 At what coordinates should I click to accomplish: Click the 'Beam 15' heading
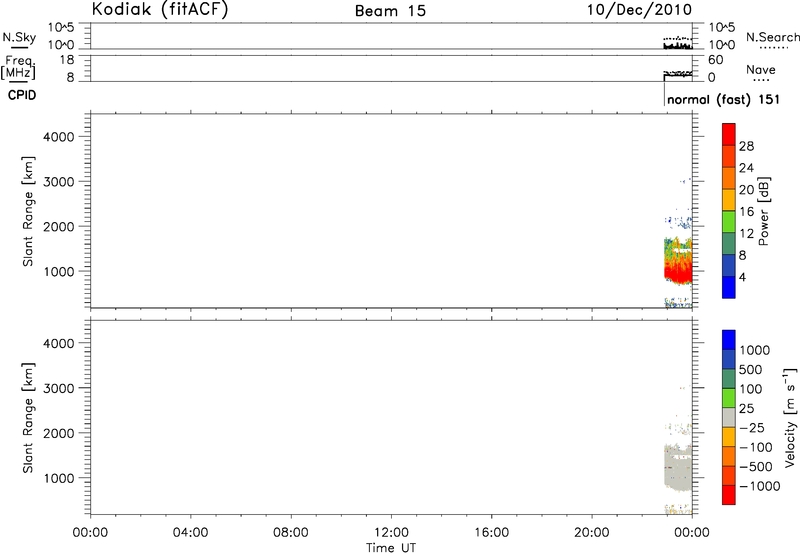pos(390,11)
